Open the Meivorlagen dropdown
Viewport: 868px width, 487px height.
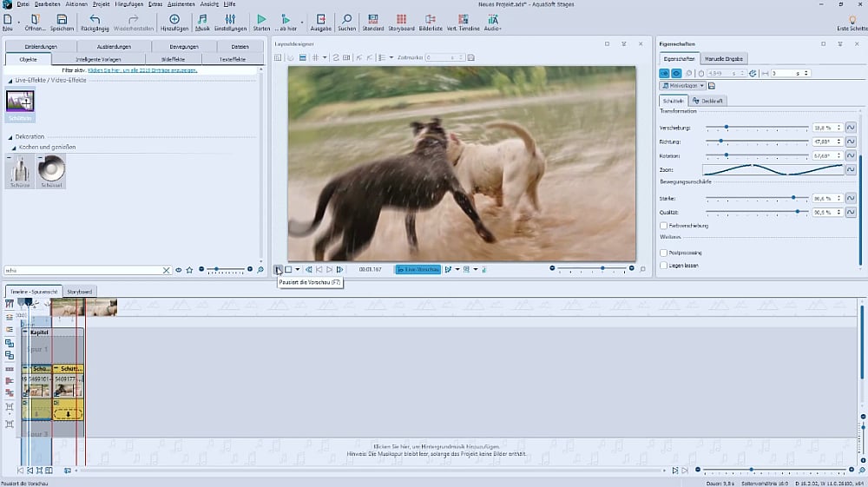683,86
